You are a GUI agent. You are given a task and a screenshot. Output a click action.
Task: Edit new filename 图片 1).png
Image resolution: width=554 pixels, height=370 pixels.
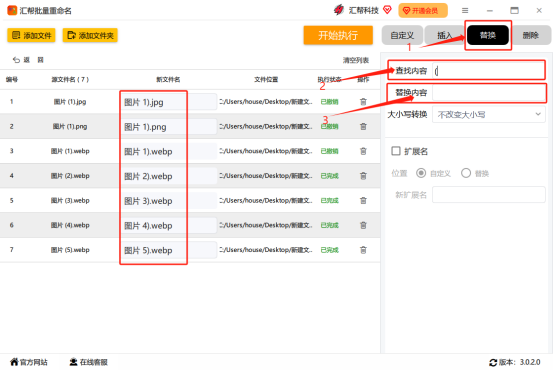pos(168,127)
